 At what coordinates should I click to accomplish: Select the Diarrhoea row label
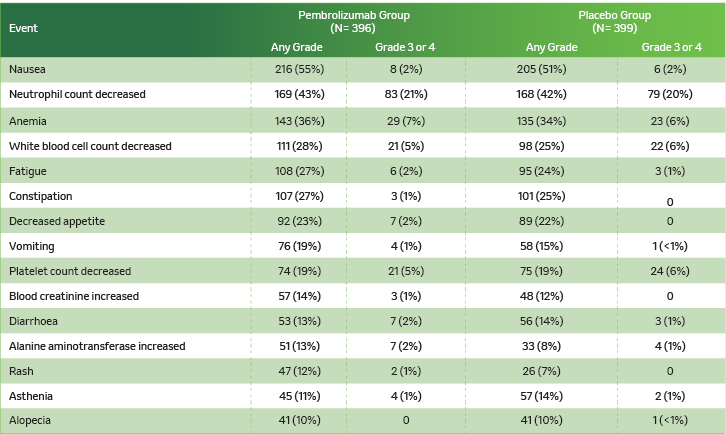(35, 321)
